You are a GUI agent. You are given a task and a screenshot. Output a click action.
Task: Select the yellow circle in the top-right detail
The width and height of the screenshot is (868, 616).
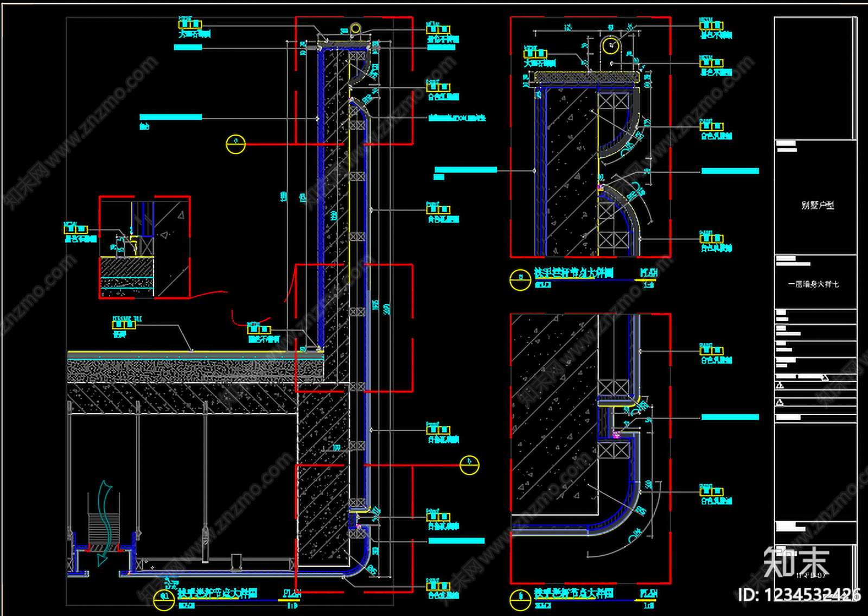tap(611, 46)
